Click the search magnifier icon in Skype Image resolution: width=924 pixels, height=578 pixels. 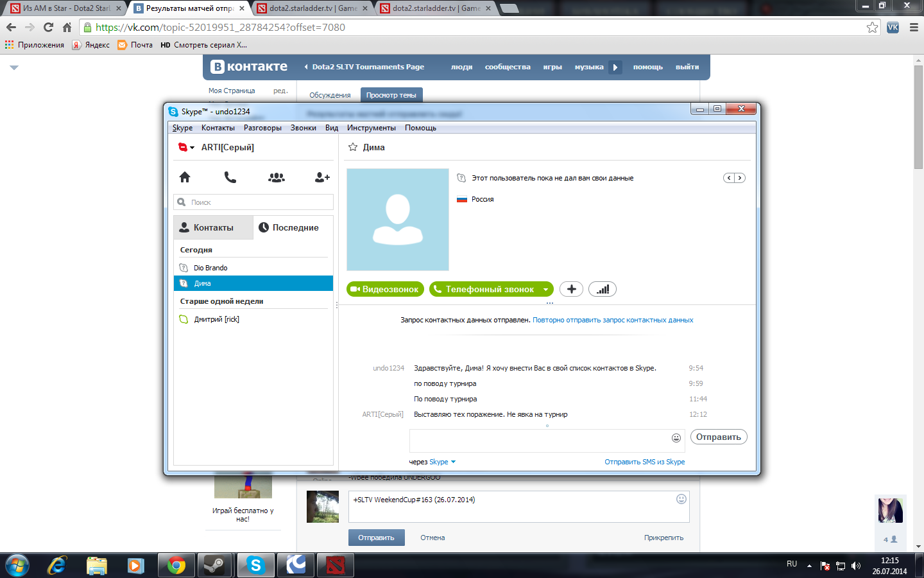[x=182, y=202]
